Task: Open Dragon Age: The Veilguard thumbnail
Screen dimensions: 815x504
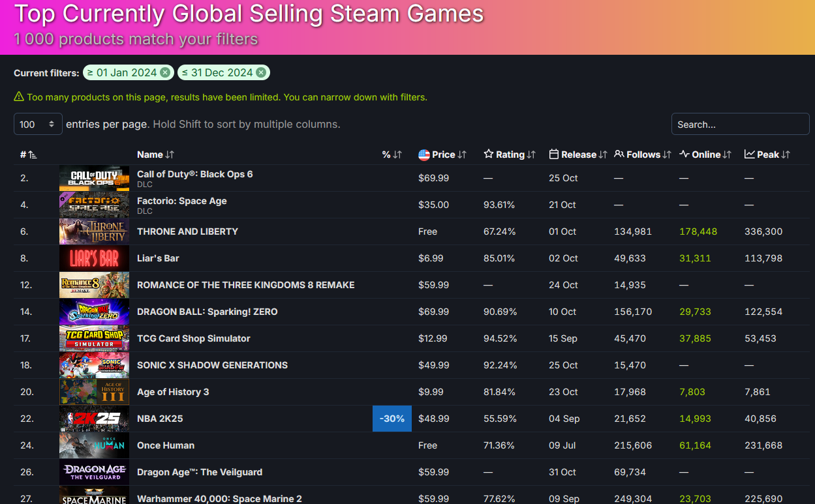Action: (94, 472)
